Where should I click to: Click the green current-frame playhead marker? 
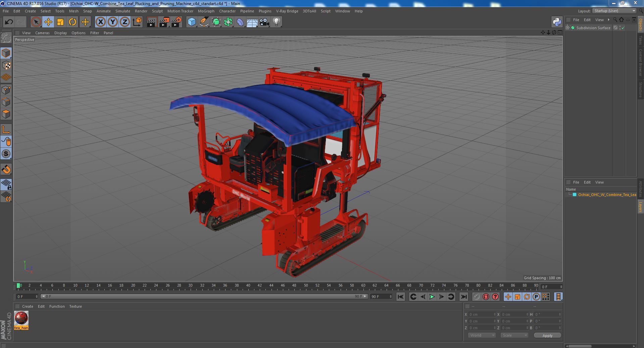18,286
